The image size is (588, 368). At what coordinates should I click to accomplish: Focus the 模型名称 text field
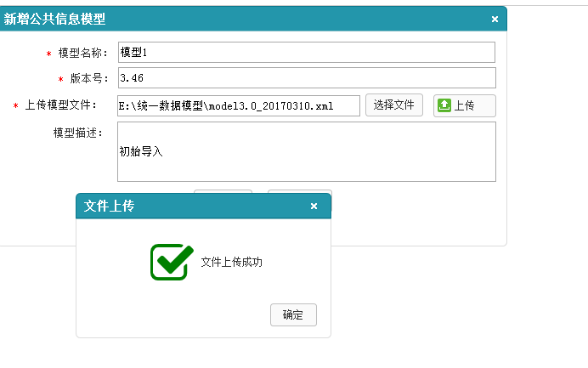pyautogui.click(x=306, y=53)
